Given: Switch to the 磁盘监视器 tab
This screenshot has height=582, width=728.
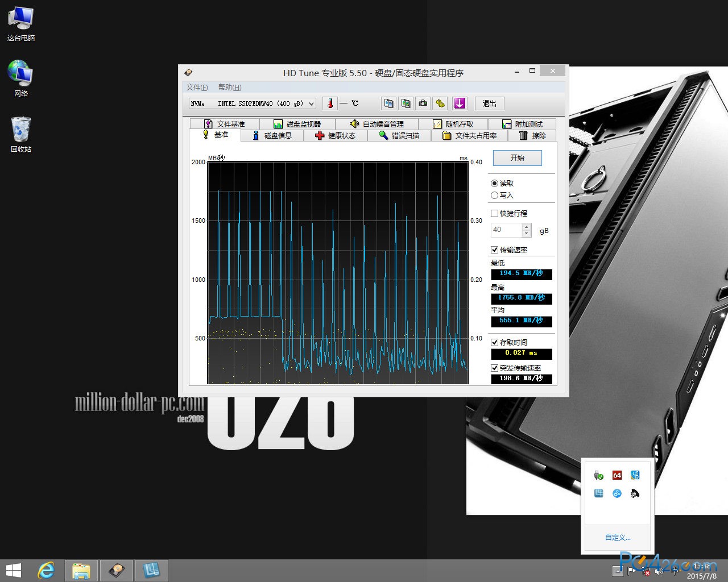Looking at the screenshot, I should click(297, 124).
